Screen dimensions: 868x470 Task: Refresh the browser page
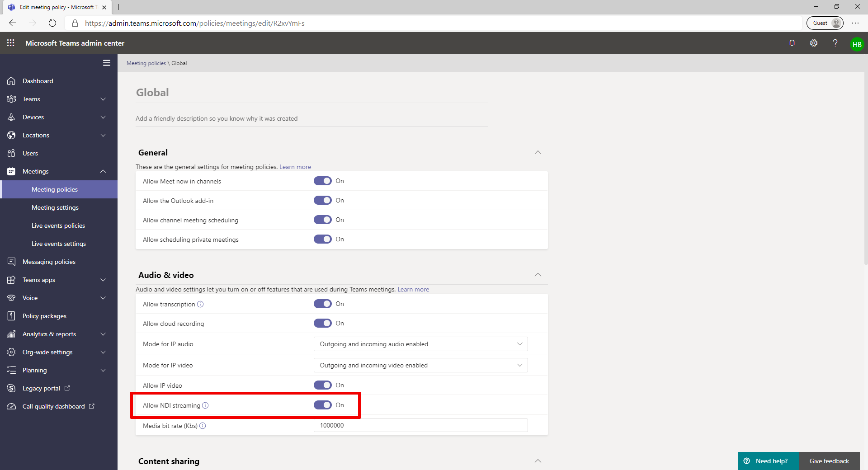52,23
